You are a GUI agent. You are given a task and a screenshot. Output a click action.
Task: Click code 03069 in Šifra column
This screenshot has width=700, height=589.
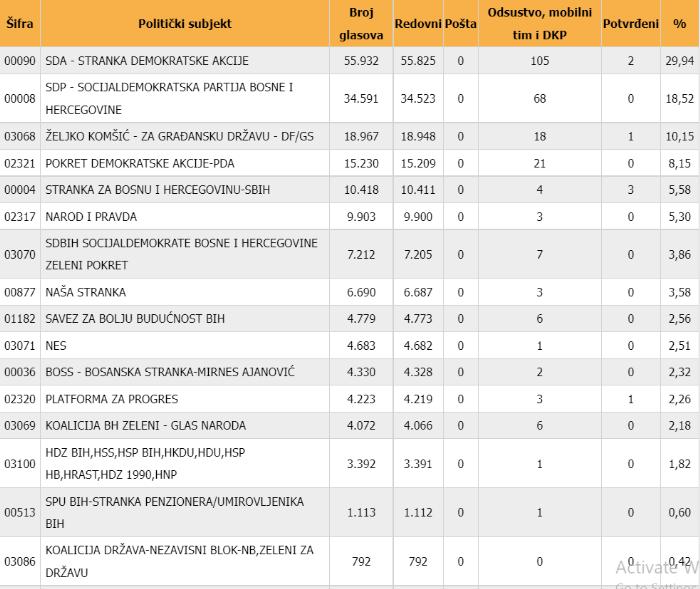click(20, 426)
